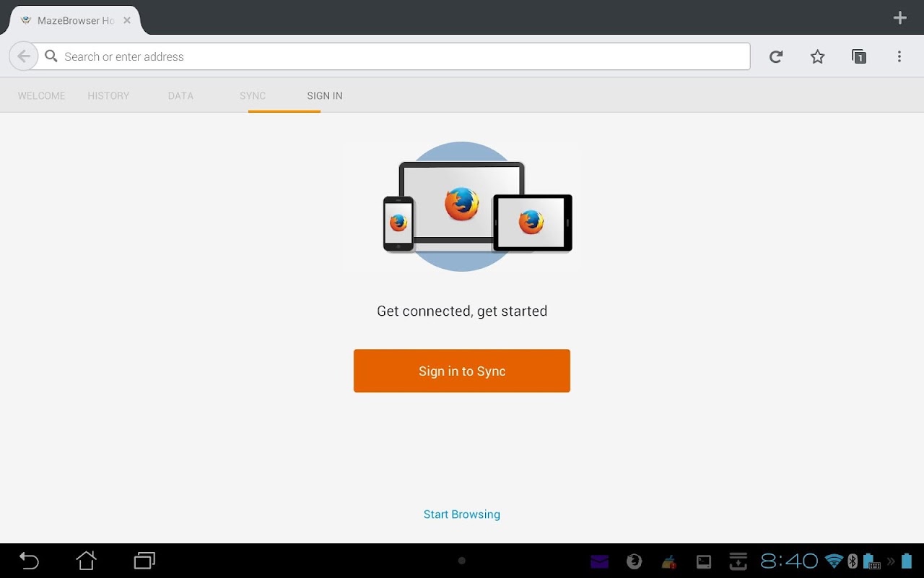Open the three-dot overflow menu
924x578 pixels.
[x=899, y=56]
